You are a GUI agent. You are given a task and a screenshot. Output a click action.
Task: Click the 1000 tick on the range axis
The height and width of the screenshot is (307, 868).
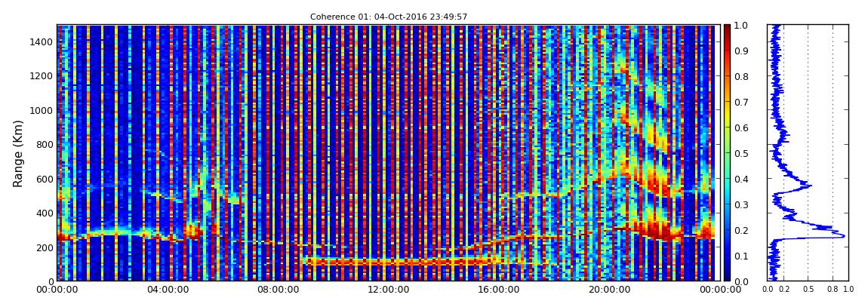click(x=41, y=110)
